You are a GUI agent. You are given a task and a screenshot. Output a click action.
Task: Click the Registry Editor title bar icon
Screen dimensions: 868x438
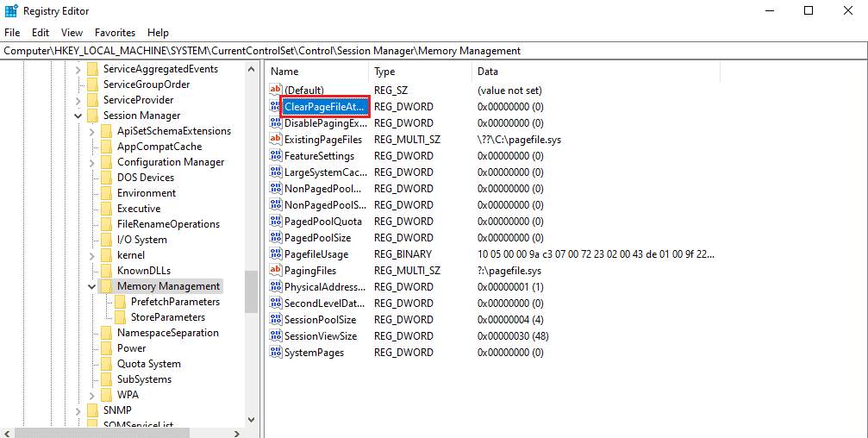[x=11, y=10]
